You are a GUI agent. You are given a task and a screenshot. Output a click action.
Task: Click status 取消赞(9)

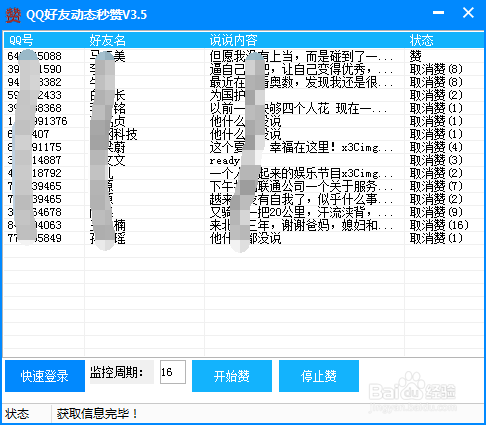point(436,212)
